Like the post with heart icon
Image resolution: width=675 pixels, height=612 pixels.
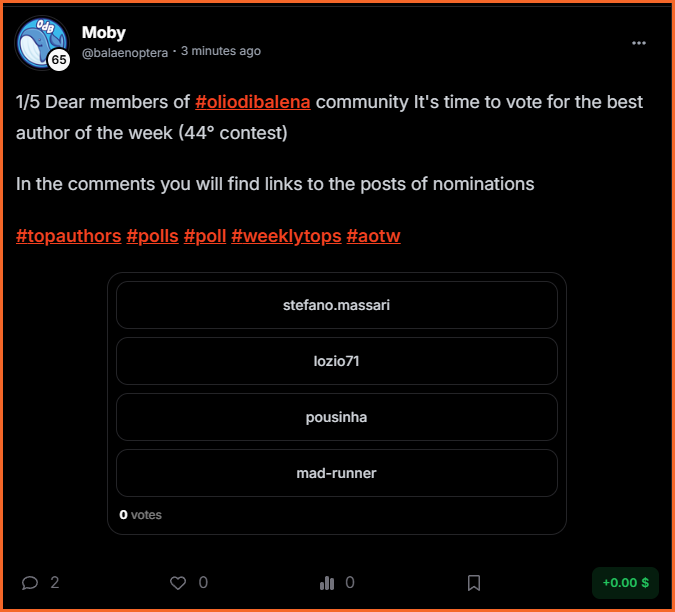coord(178,583)
